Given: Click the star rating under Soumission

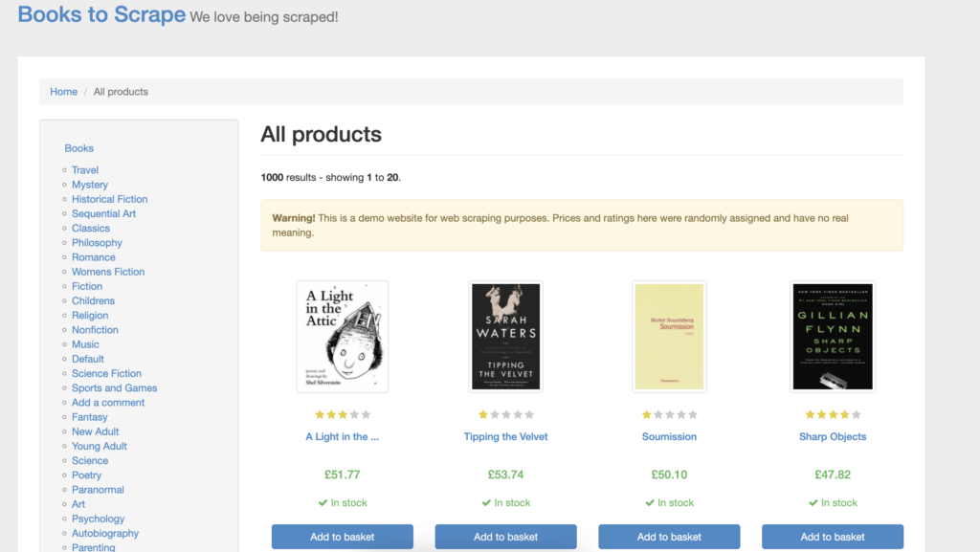Looking at the screenshot, I should [669, 414].
